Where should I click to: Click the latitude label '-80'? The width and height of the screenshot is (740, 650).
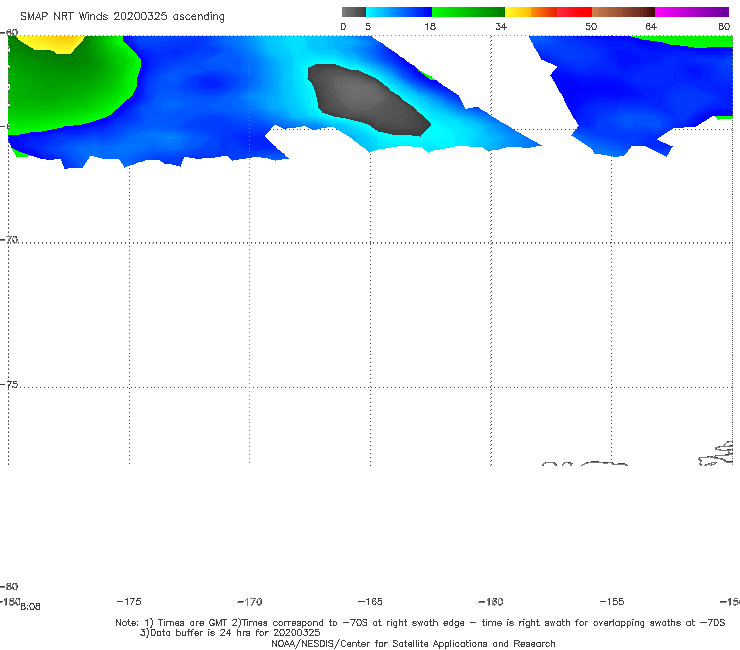9,586
